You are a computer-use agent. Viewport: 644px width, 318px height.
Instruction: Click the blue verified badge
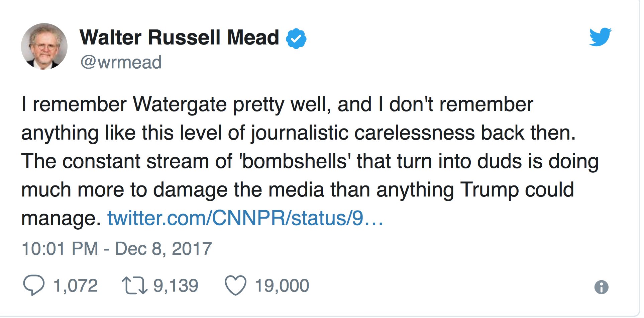click(x=296, y=38)
